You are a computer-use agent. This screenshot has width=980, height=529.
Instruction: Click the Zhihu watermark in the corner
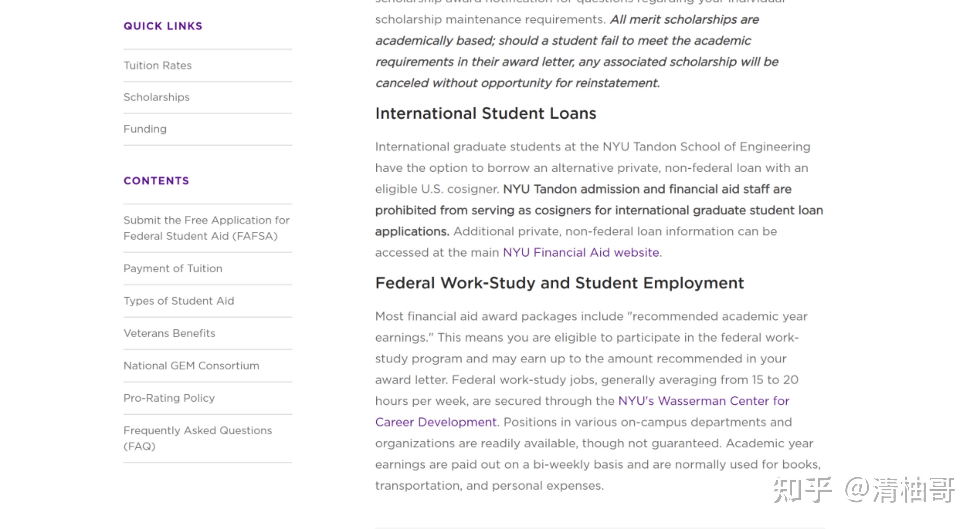863,490
